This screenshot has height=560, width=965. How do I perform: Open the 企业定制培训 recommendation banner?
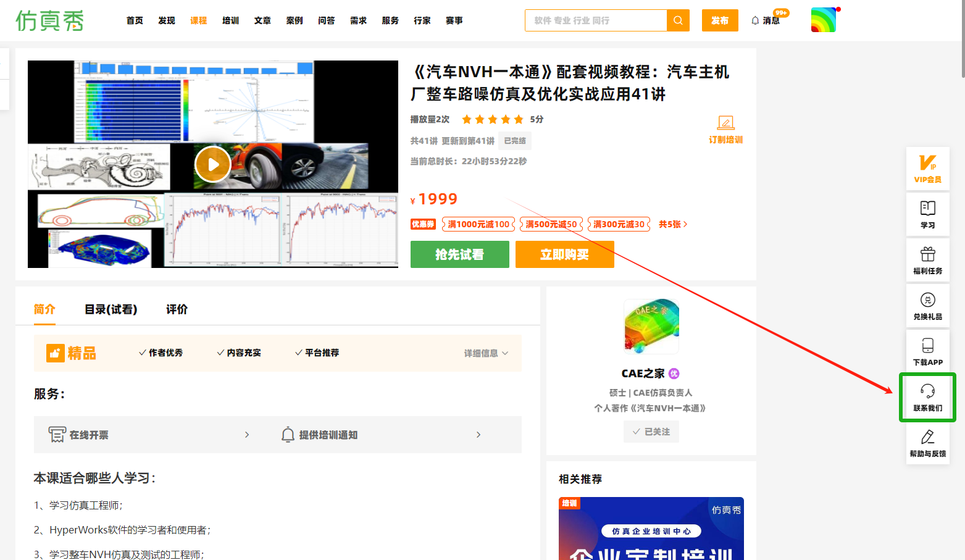pos(651,529)
